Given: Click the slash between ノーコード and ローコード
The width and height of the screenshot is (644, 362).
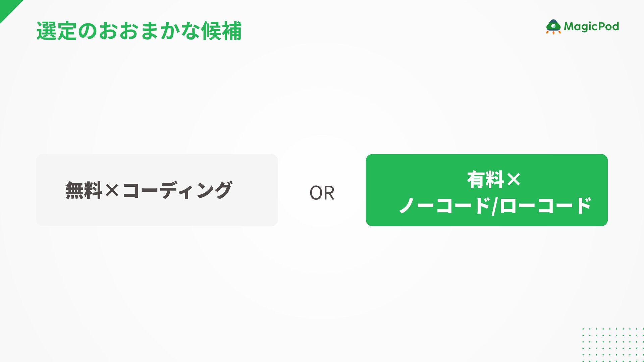Looking at the screenshot, I should [x=494, y=206].
